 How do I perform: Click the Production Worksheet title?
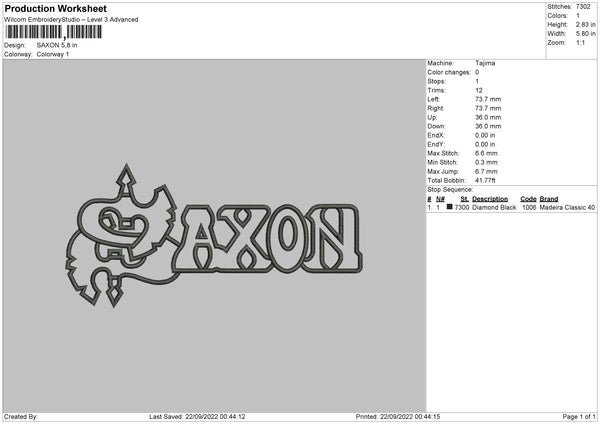pyautogui.click(x=55, y=8)
